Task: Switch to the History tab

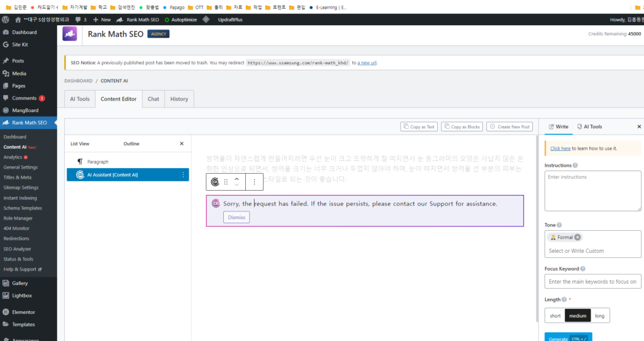Action: pos(179,99)
